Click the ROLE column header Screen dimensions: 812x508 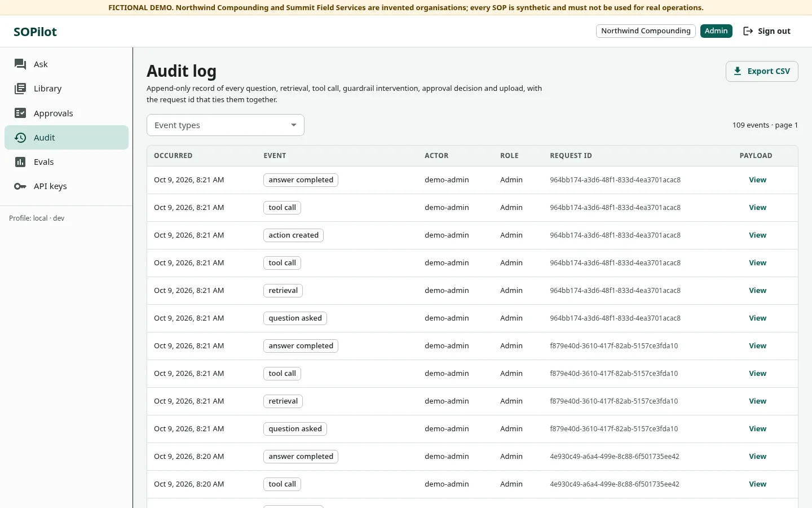click(x=509, y=156)
